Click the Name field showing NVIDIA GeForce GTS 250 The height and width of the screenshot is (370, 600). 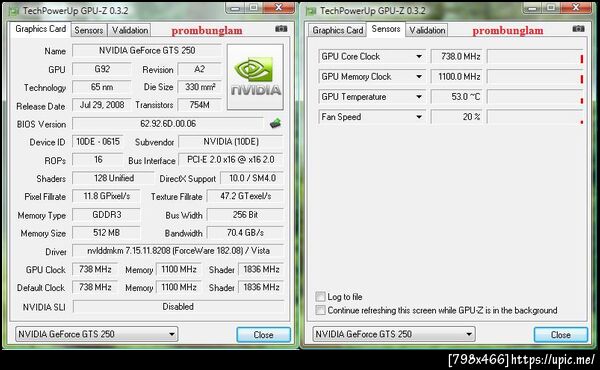[x=147, y=51]
